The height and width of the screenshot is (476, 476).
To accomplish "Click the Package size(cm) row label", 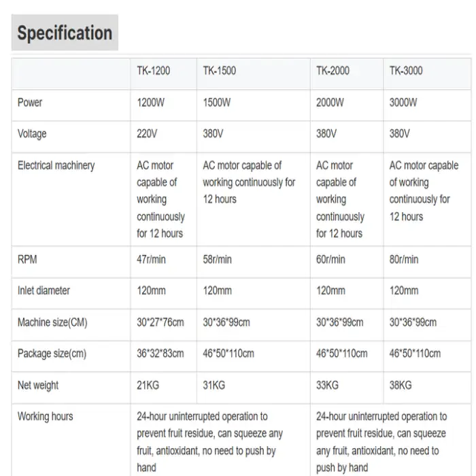I will click(x=52, y=354).
